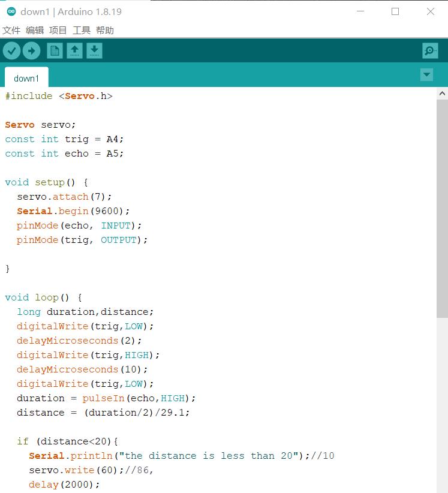
Task: Maximize the Arduino window
Action: pyautogui.click(x=395, y=11)
